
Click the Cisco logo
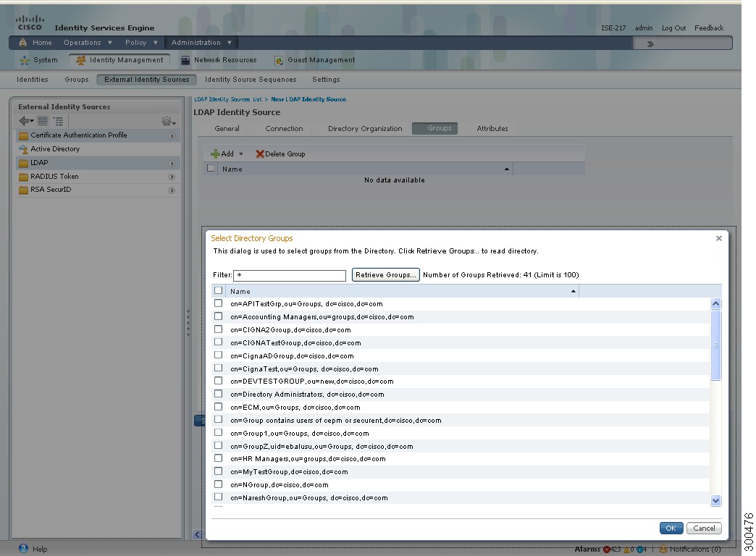point(30,22)
